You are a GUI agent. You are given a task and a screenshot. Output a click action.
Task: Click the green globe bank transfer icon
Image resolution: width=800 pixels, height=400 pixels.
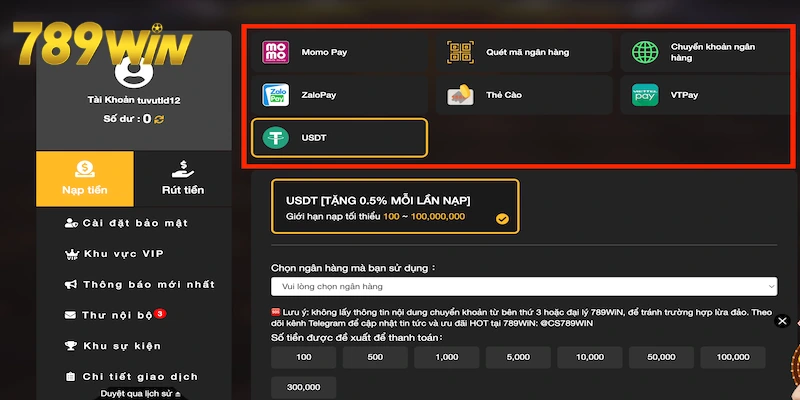pos(645,52)
